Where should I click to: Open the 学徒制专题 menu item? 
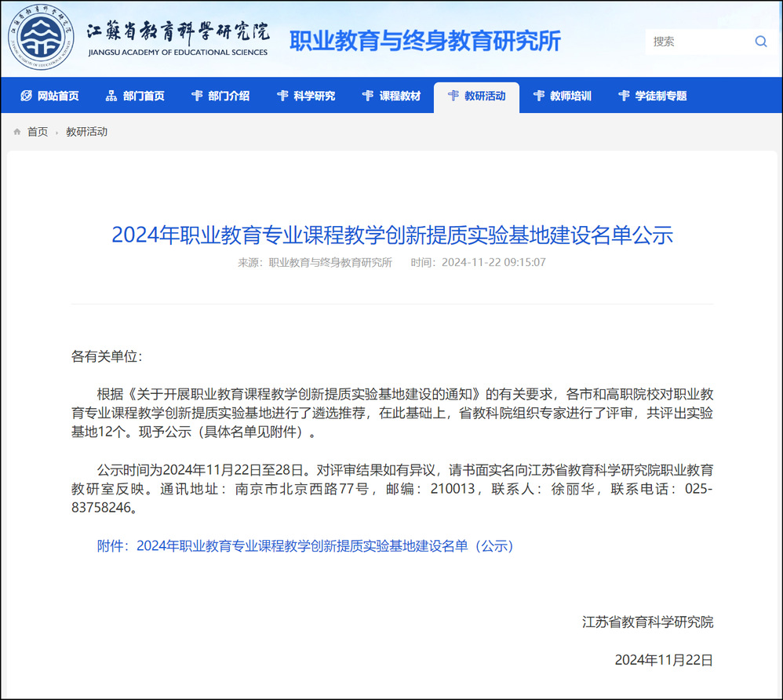[x=652, y=96]
